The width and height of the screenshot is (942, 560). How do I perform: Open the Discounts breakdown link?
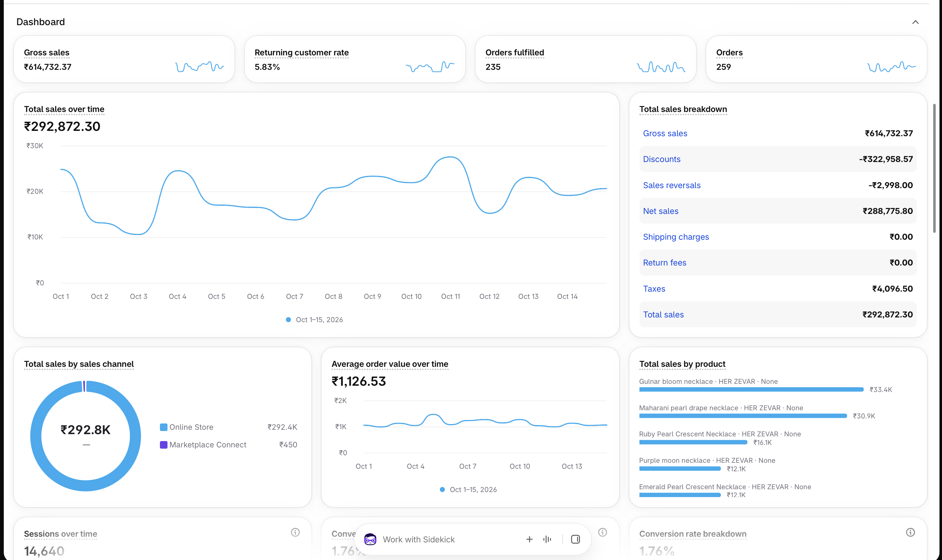[x=661, y=159]
